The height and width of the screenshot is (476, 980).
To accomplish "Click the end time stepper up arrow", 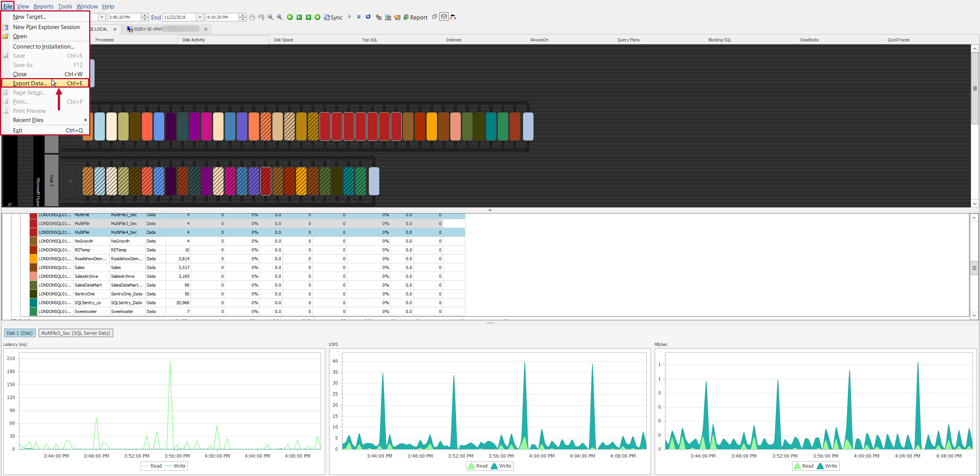I will click(243, 15).
